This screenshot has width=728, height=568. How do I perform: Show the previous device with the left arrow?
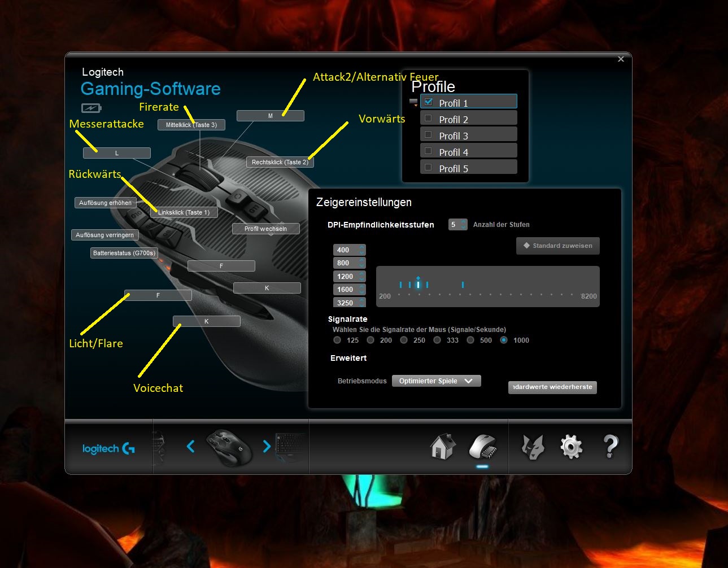[191, 447]
